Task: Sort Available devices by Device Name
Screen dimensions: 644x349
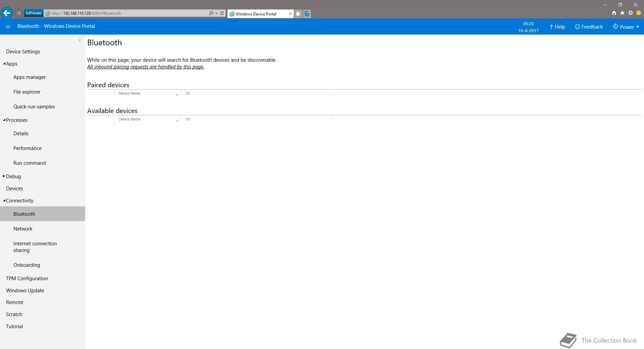Action: pyautogui.click(x=148, y=119)
